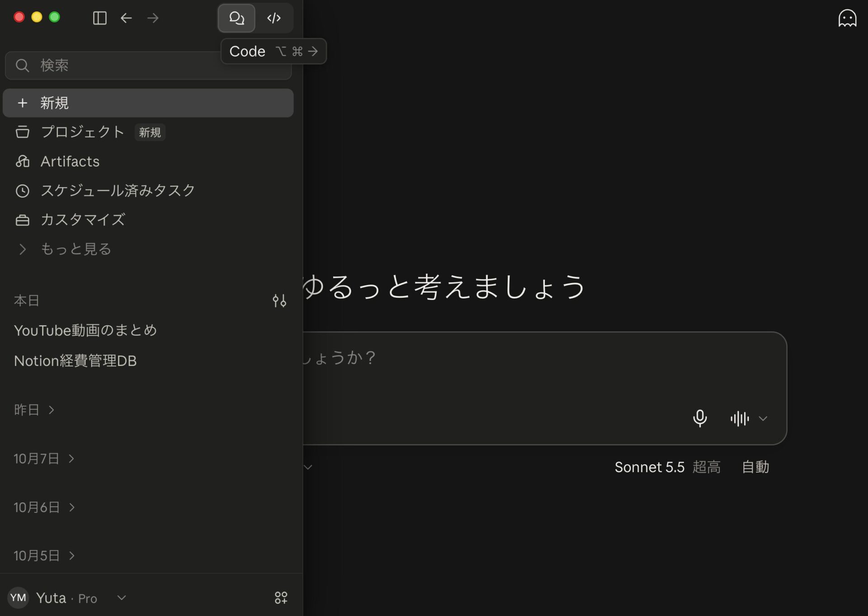Go forward with the right arrow
The height and width of the screenshot is (616, 868).
click(x=153, y=18)
